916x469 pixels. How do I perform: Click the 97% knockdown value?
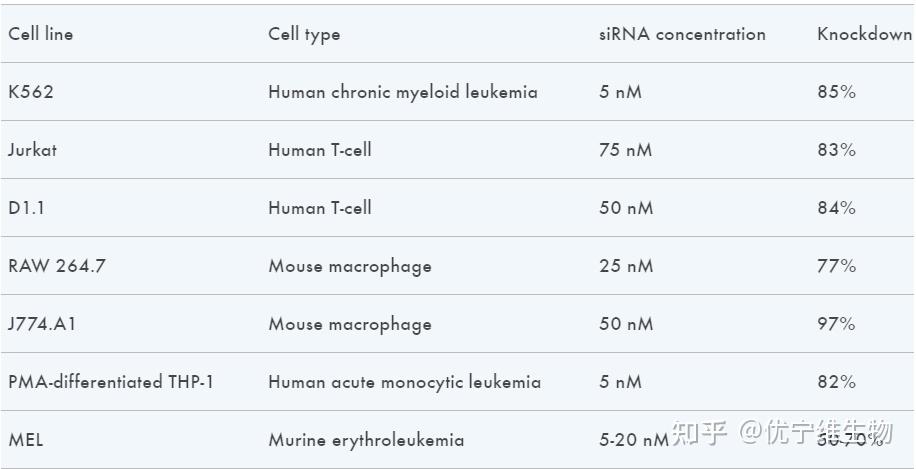coord(836,324)
